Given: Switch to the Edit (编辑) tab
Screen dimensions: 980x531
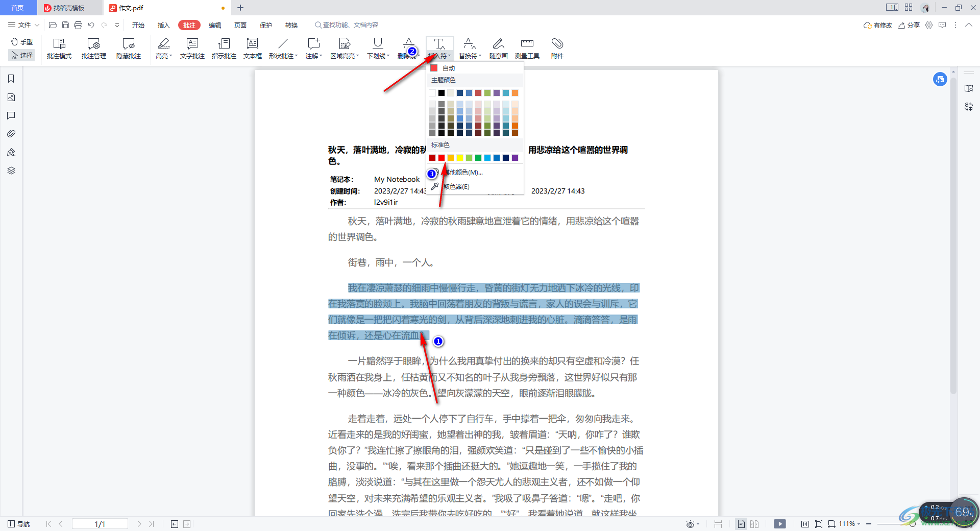Looking at the screenshot, I should (215, 25).
